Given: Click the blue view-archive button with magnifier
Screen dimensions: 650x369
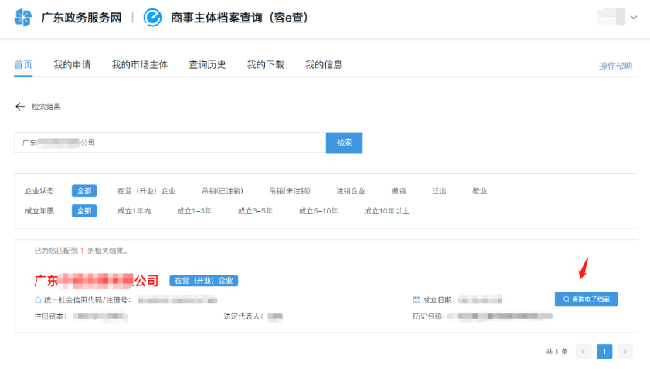Looking at the screenshot, I should click(x=586, y=299).
